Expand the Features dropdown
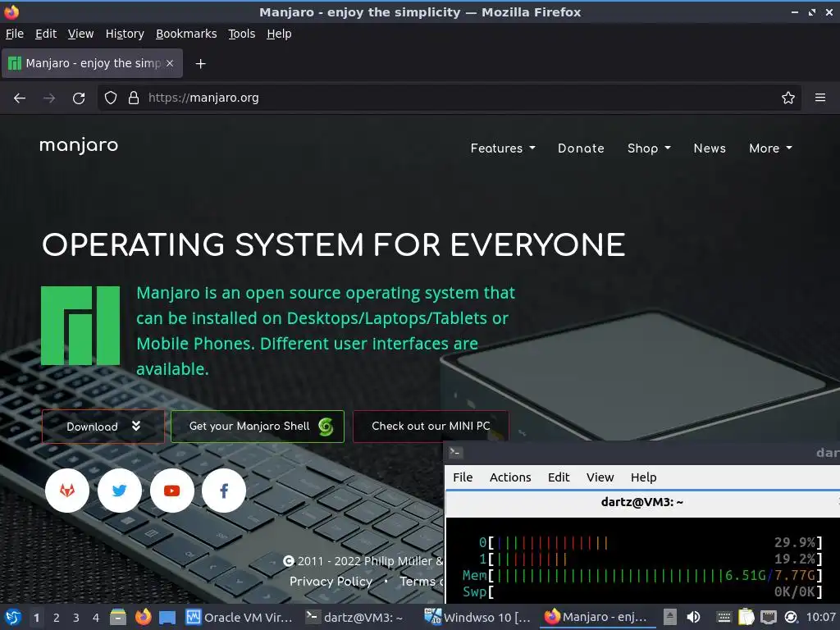Viewport: 840px width, 630px height. pyautogui.click(x=503, y=148)
